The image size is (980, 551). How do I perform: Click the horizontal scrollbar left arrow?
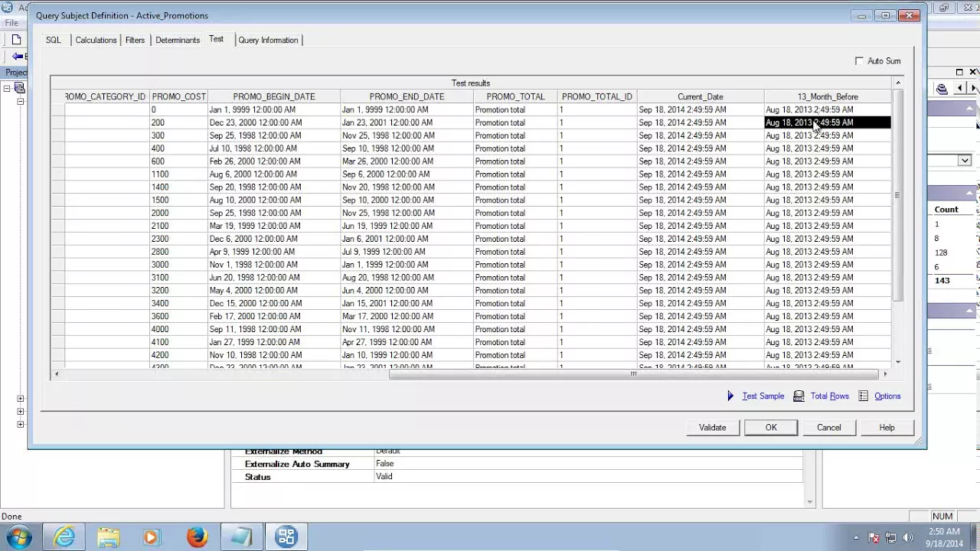(x=57, y=373)
